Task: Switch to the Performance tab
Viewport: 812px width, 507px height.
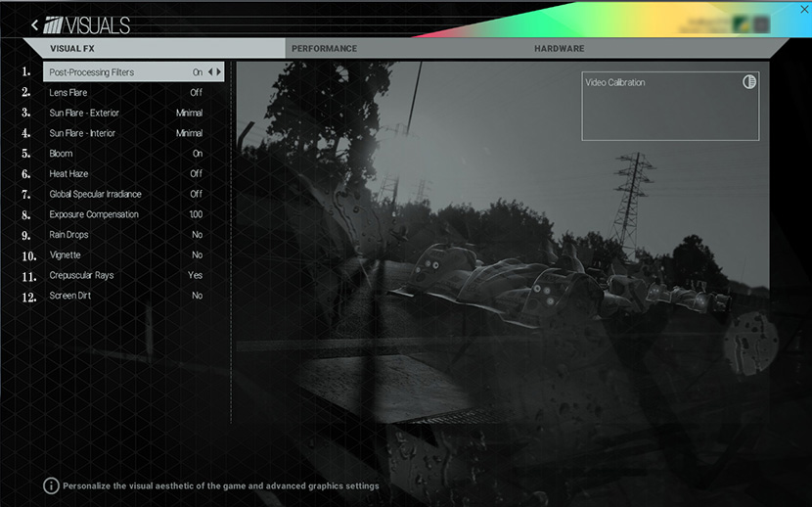Action: 324,48
